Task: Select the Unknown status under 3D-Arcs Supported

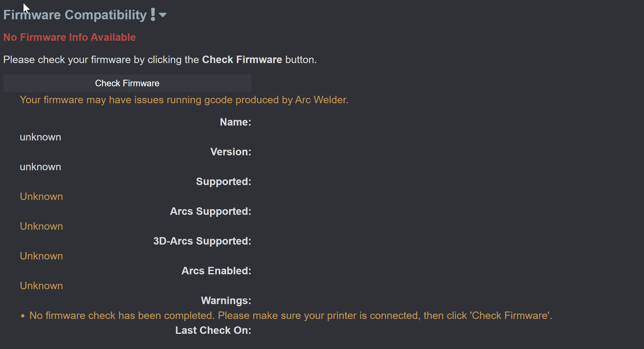Action: click(41, 256)
